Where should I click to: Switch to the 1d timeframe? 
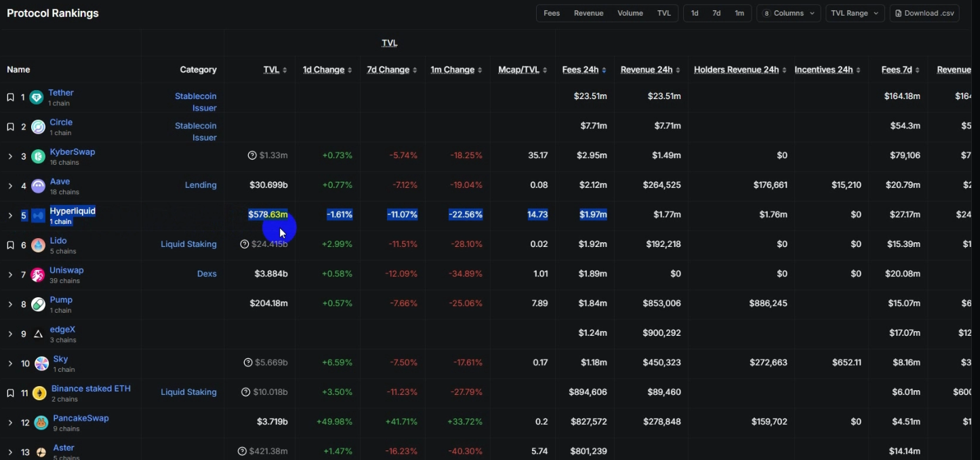click(x=695, y=13)
